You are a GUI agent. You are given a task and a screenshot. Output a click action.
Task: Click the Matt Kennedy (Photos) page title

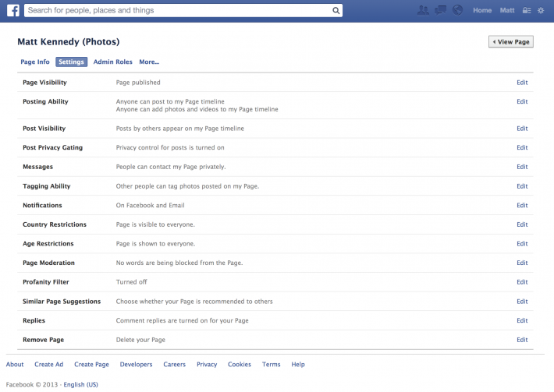69,41
